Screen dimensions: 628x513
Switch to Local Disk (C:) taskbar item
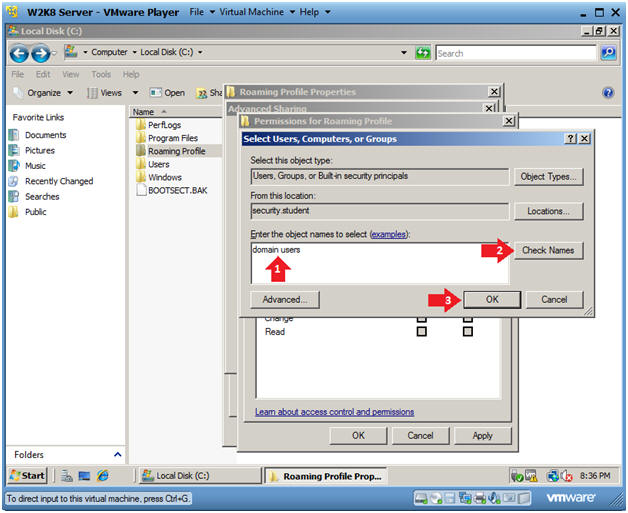(x=199, y=475)
